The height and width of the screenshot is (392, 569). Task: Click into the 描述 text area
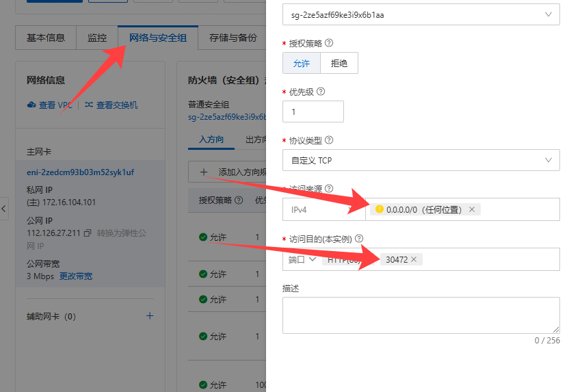tap(421, 315)
